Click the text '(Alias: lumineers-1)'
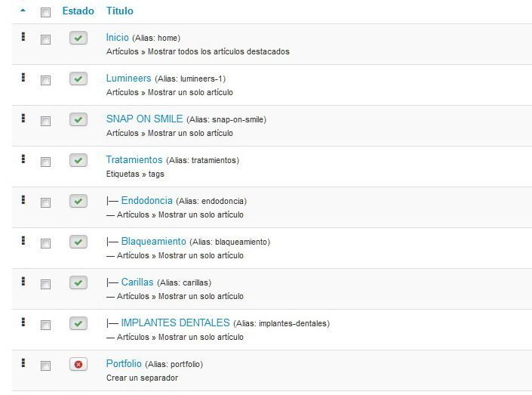Screen dimensions: 532x395 click(x=190, y=79)
